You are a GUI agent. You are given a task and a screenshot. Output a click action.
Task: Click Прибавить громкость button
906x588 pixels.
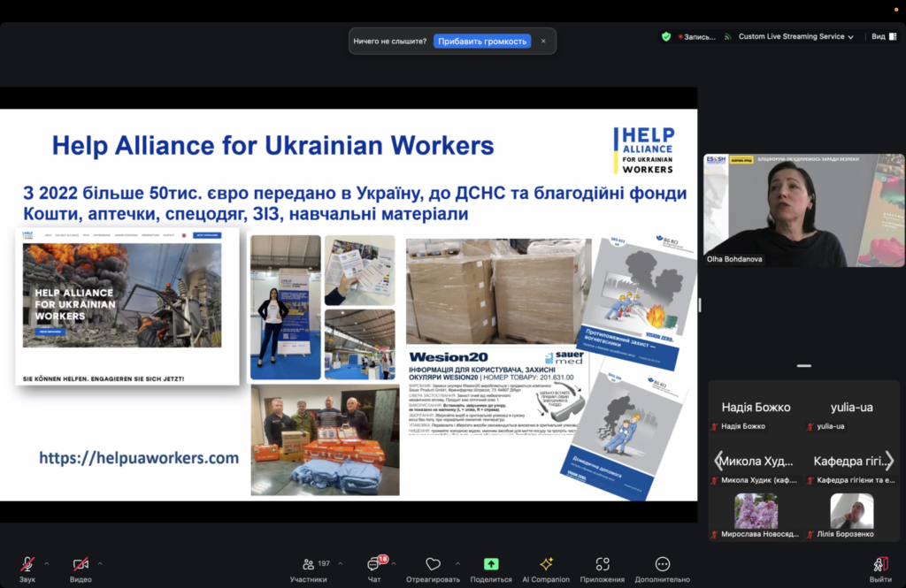[x=482, y=41]
